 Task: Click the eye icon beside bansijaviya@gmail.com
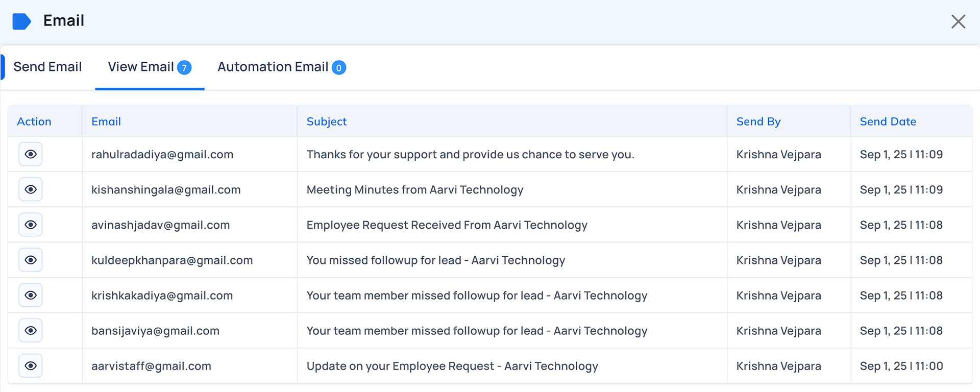(x=31, y=330)
